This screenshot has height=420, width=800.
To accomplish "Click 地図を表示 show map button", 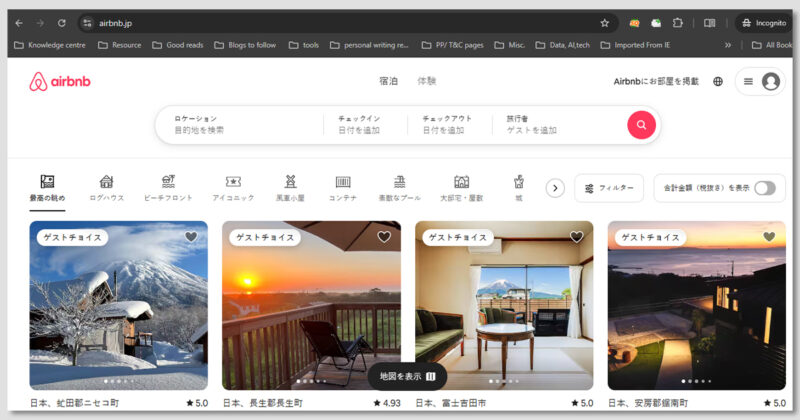I will pyautogui.click(x=407, y=376).
